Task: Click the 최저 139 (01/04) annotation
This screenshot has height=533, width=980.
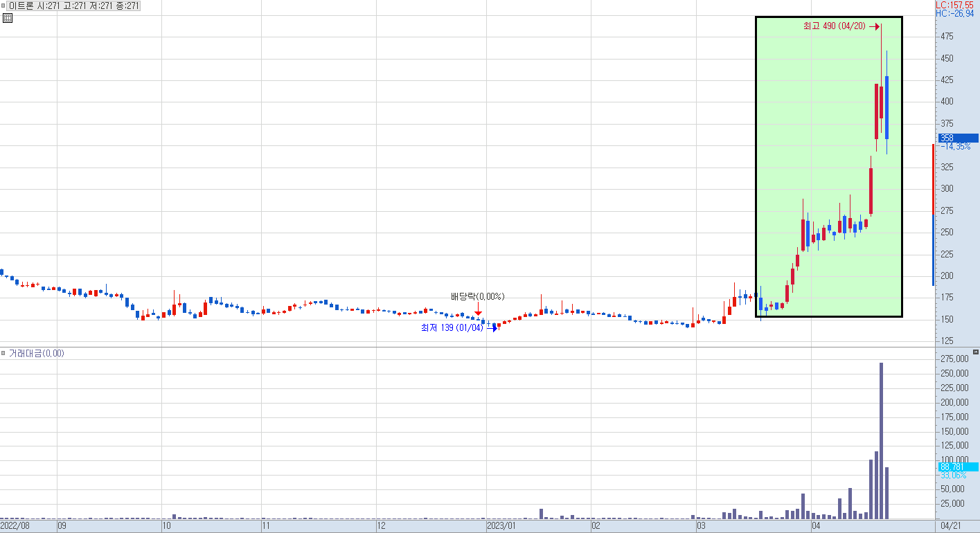Action: 452,328
